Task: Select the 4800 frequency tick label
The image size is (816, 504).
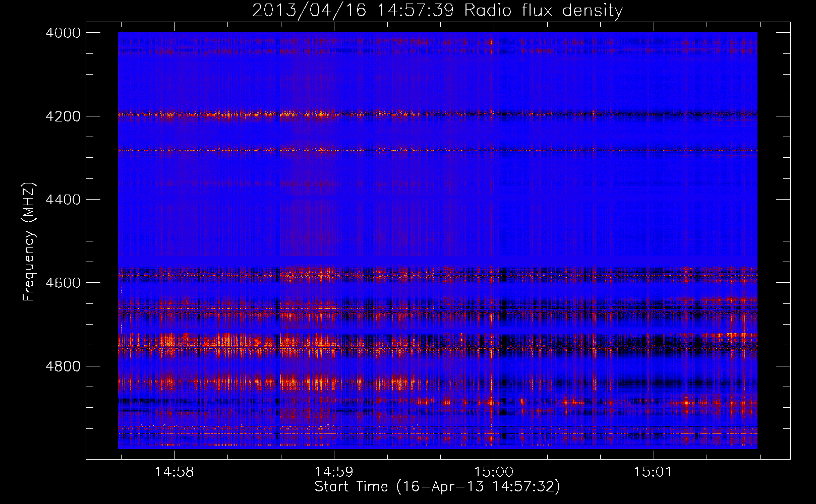Action: coord(63,366)
